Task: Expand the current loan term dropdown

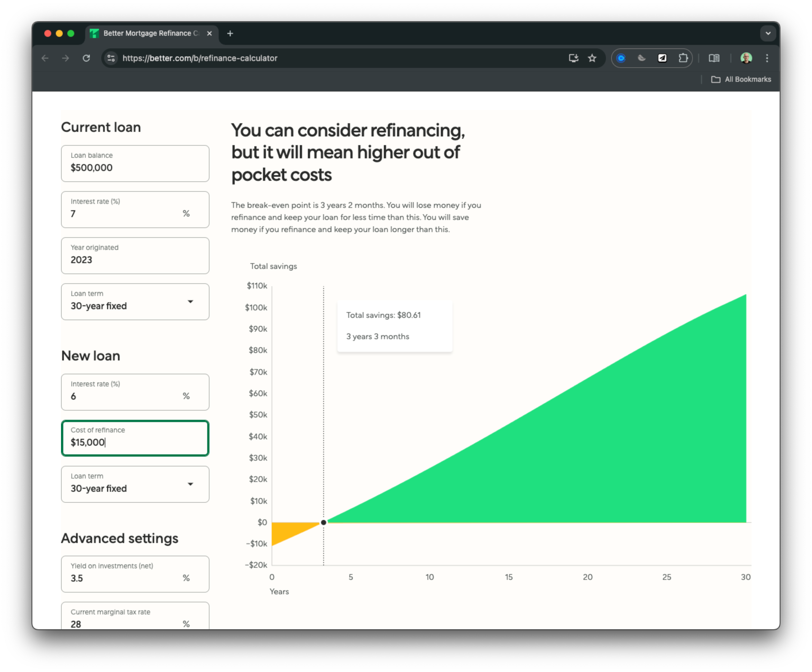Action: click(135, 302)
